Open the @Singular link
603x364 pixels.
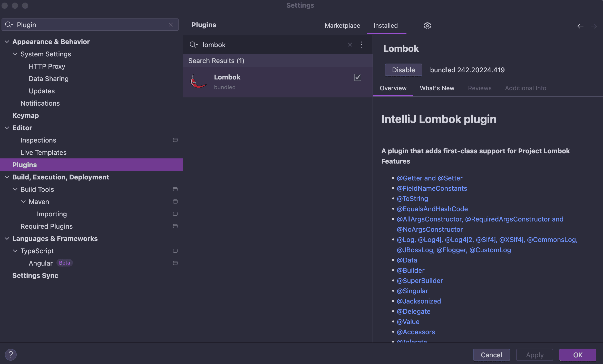(x=412, y=291)
